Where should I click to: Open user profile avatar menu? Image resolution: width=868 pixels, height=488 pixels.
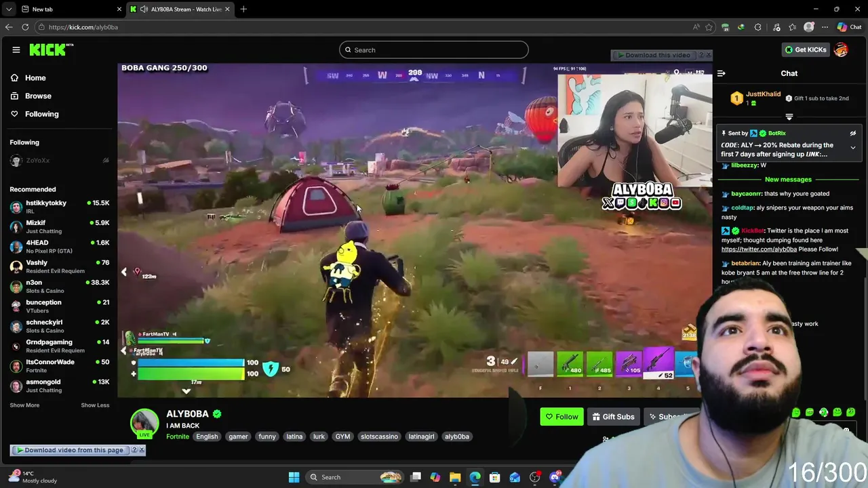click(x=841, y=49)
